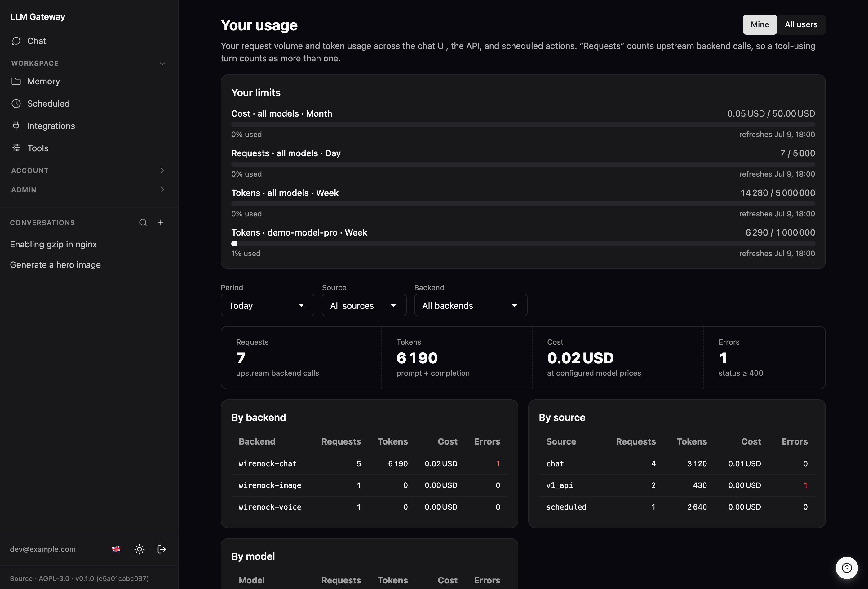Change language via the UK flag icon
Viewport: 868px width, 589px height.
(x=116, y=549)
